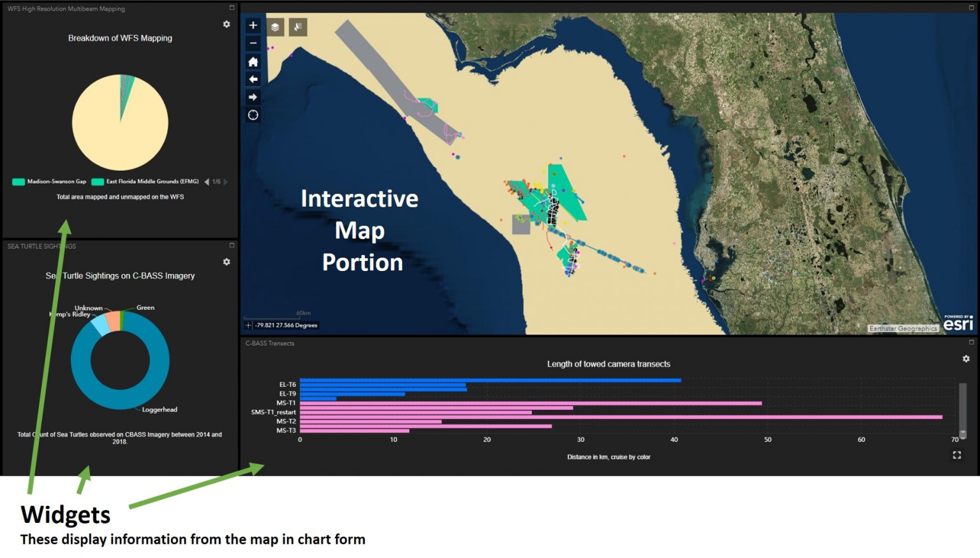Maximize the Sea Turtle Sightings panel
980x558 pixels.
coord(232,246)
